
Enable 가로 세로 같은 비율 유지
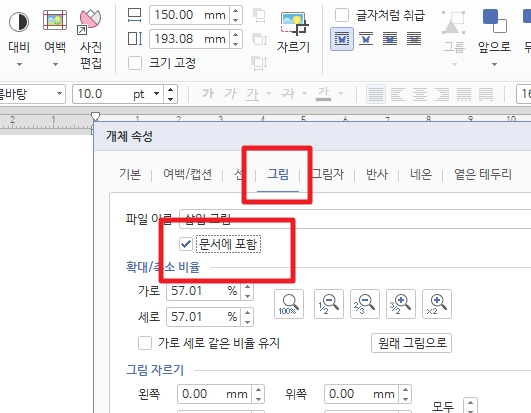point(145,343)
